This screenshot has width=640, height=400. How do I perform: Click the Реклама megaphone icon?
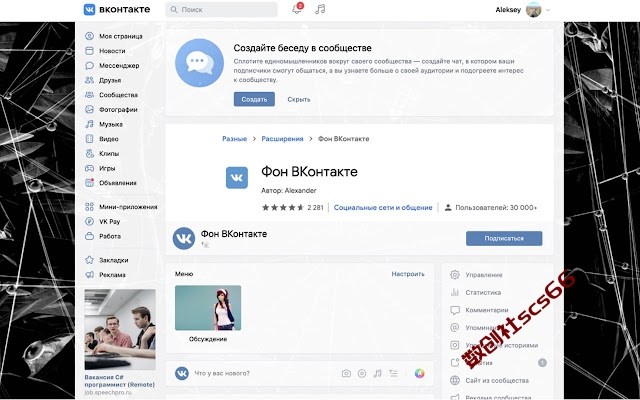coord(89,275)
